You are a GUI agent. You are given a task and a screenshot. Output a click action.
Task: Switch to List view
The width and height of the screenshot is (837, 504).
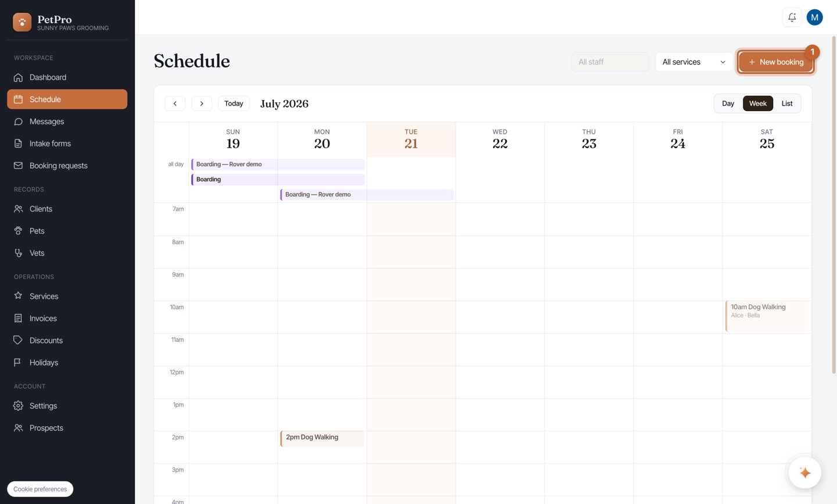(x=787, y=103)
